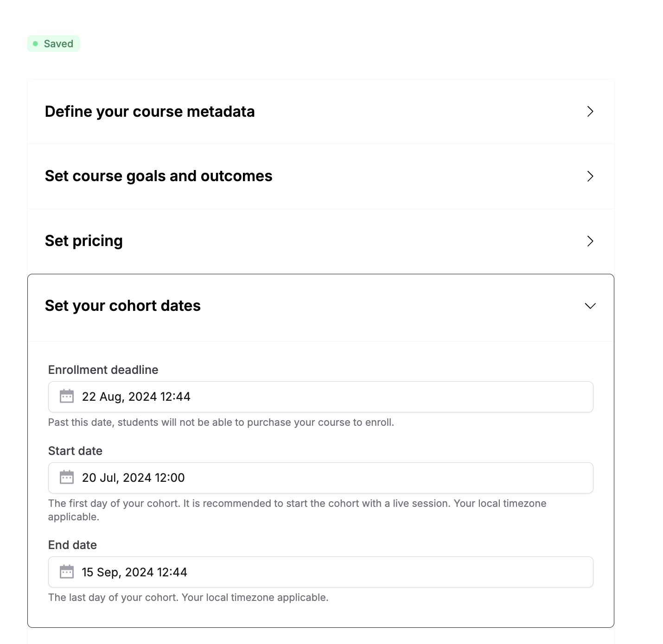Edit the Enrollment deadline date field
Image resolution: width=663 pixels, height=644 pixels.
tap(321, 397)
